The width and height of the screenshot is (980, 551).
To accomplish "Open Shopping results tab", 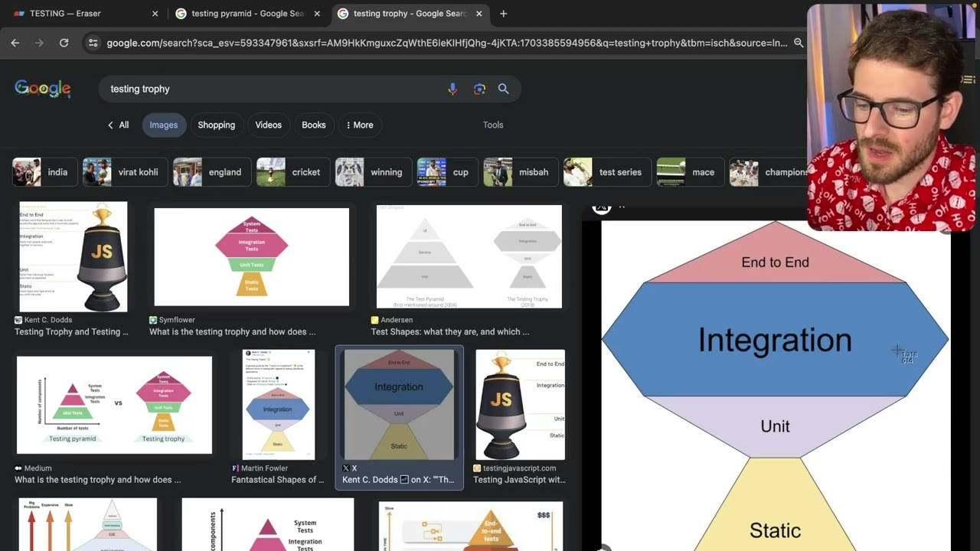I will pyautogui.click(x=217, y=125).
